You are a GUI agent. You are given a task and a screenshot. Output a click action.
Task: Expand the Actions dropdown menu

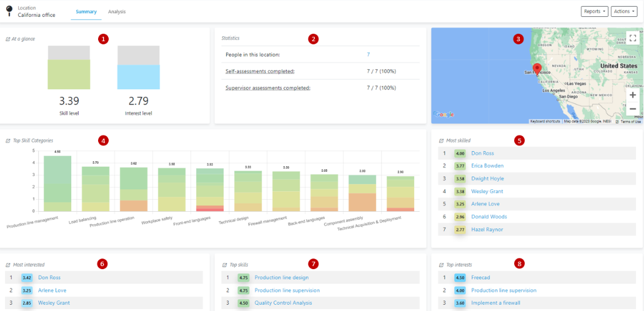tap(624, 12)
